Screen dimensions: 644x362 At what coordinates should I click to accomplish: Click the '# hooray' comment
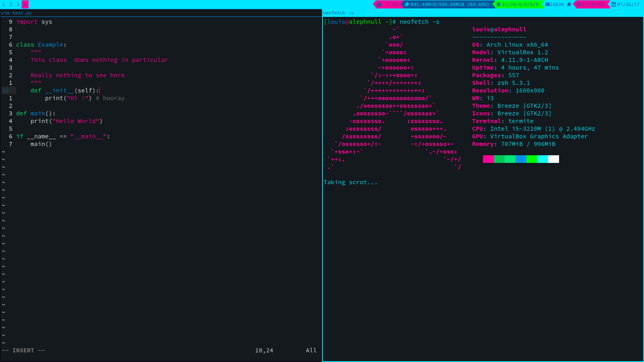click(110, 98)
